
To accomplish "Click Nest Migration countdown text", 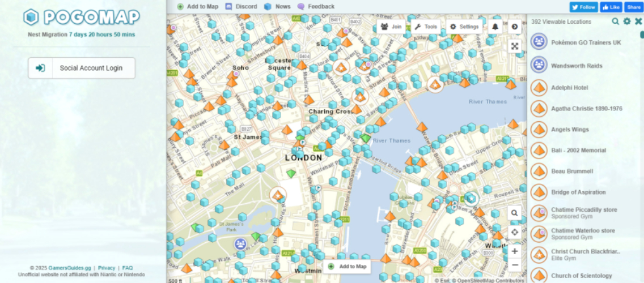I will tap(81, 35).
